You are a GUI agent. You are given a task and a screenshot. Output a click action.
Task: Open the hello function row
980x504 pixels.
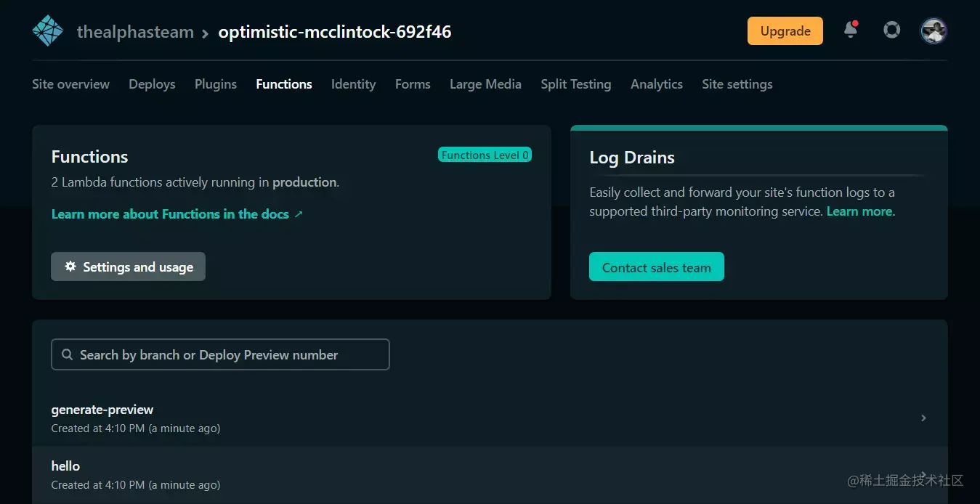coord(490,474)
